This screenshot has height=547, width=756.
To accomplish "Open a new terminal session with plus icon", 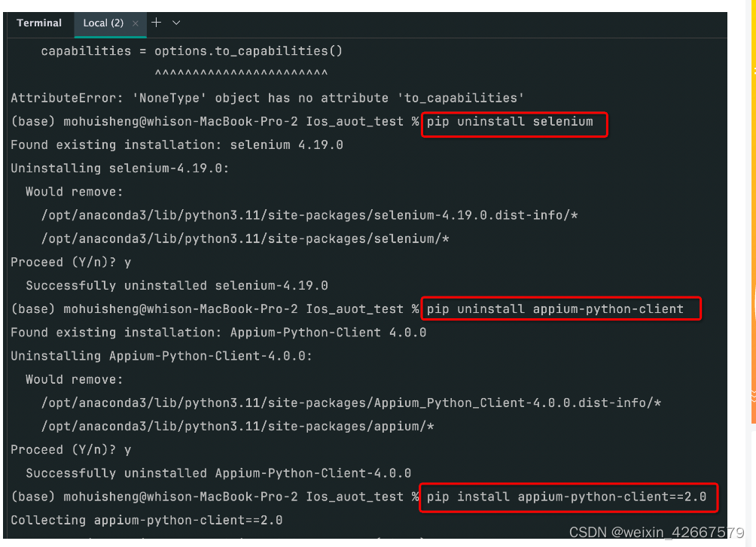I will pos(157,21).
